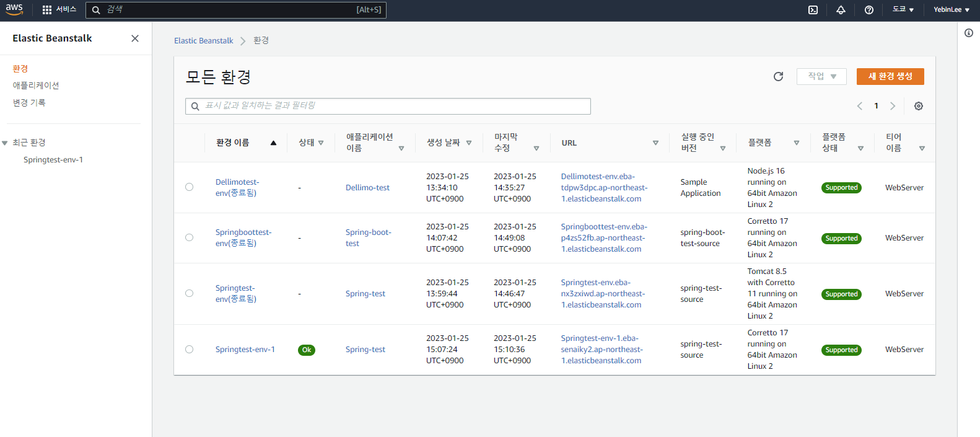This screenshot has width=980, height=437.
Task: Click the Elastic Beanstalk breadcrumb link
Action: (x=204, y=41)
